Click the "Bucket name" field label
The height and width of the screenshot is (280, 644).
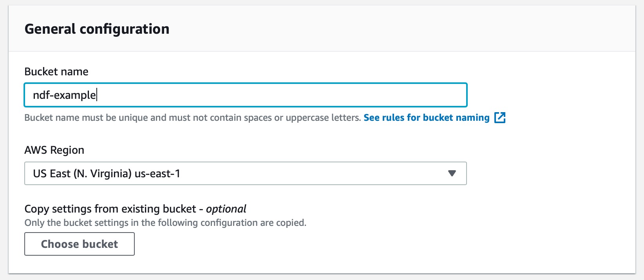coord(56,71)
